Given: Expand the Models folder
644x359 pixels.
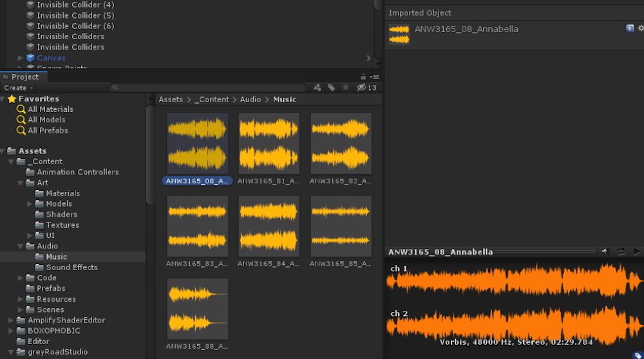Looking at the screenshot, I should pos(30,204).
